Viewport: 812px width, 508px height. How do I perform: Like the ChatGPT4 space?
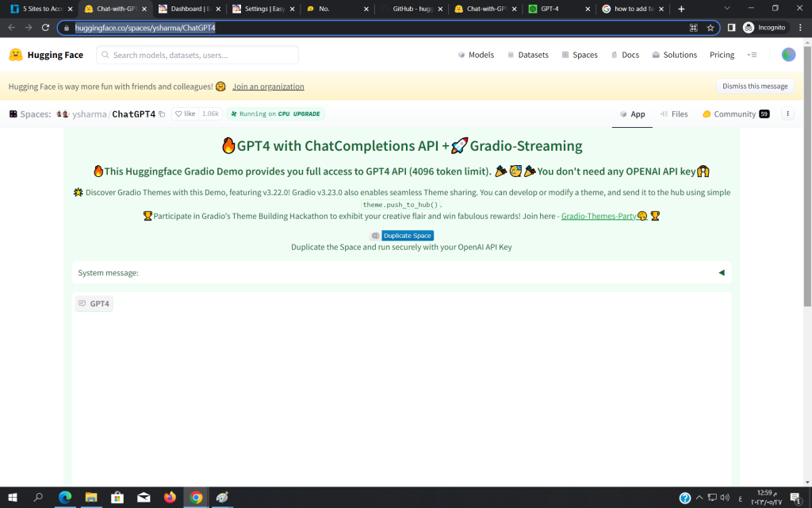186,114
